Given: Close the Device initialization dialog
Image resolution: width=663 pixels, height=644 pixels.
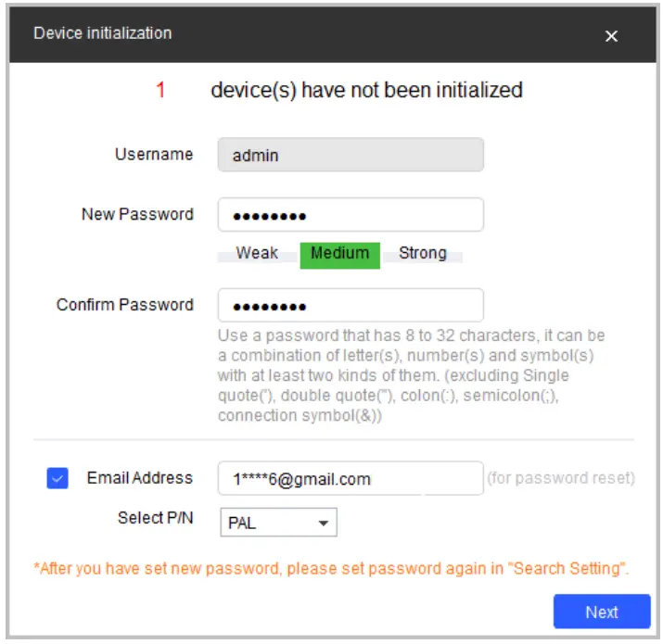Looking at the screenshot, I should tap(611, 36).
